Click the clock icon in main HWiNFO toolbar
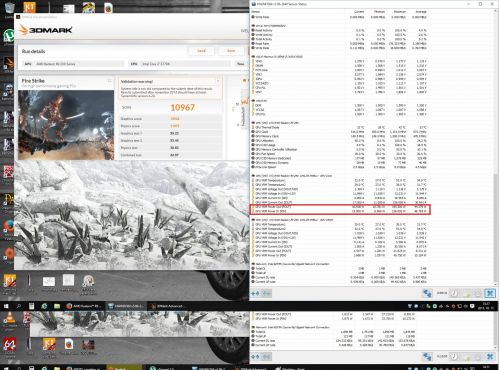Screen dimensions: 500x370 (x=454, y=293)
